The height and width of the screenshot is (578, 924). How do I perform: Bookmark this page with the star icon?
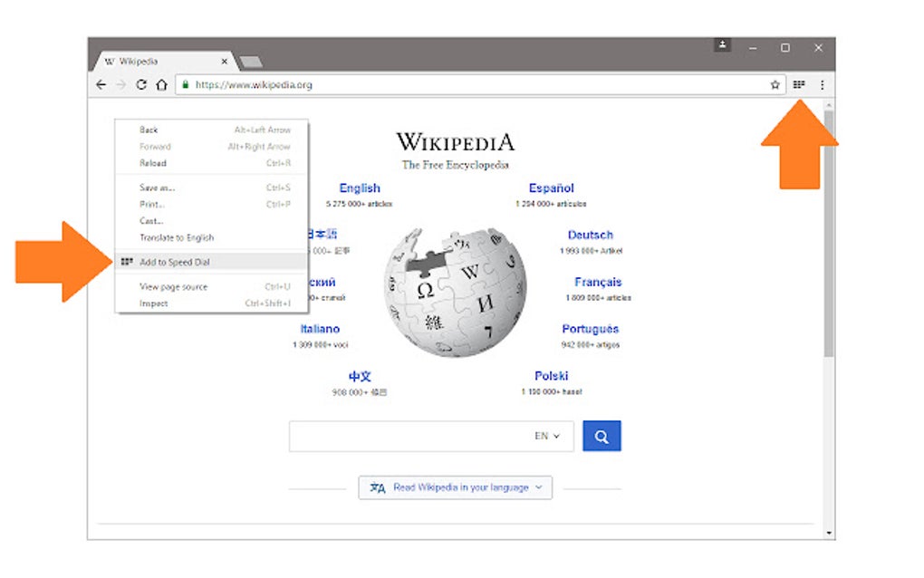(775, 85)
